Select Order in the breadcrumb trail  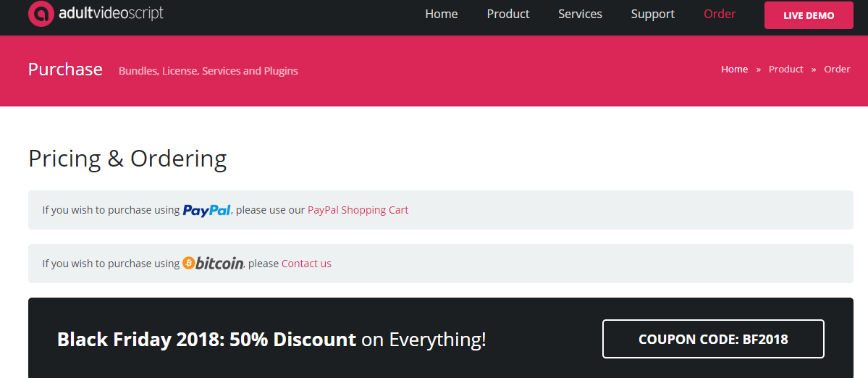coord(837,70)
